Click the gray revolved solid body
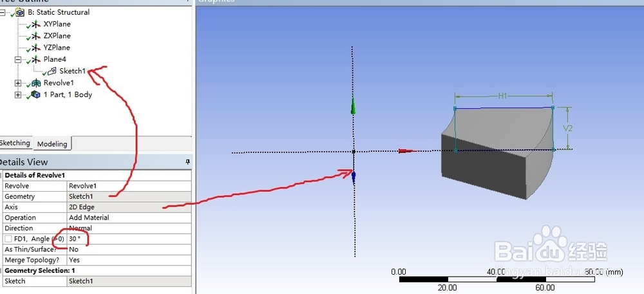644x294 pixels. point(497,153)
